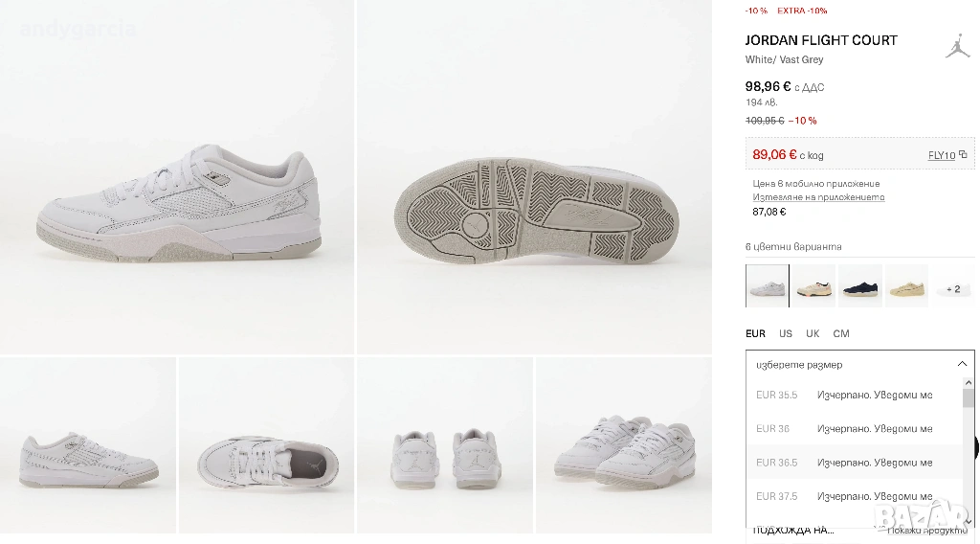Switch size chart to US tab

click(x=786, y=334)
